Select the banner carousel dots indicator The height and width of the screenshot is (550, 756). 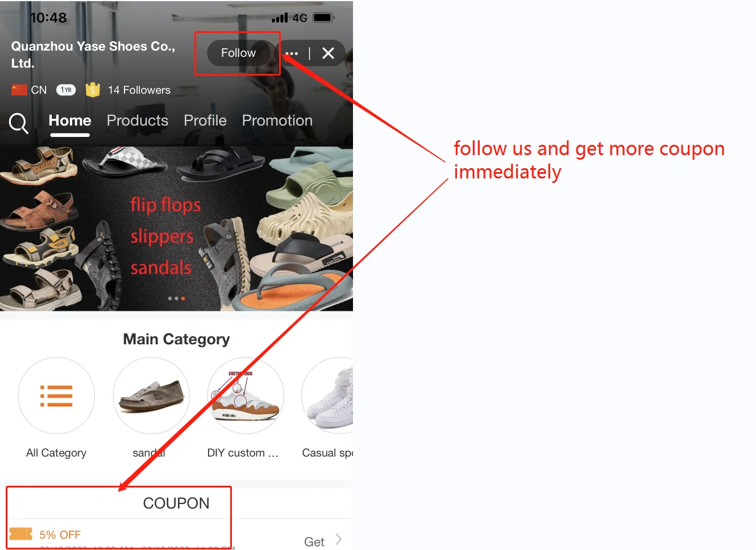point(176,298)
